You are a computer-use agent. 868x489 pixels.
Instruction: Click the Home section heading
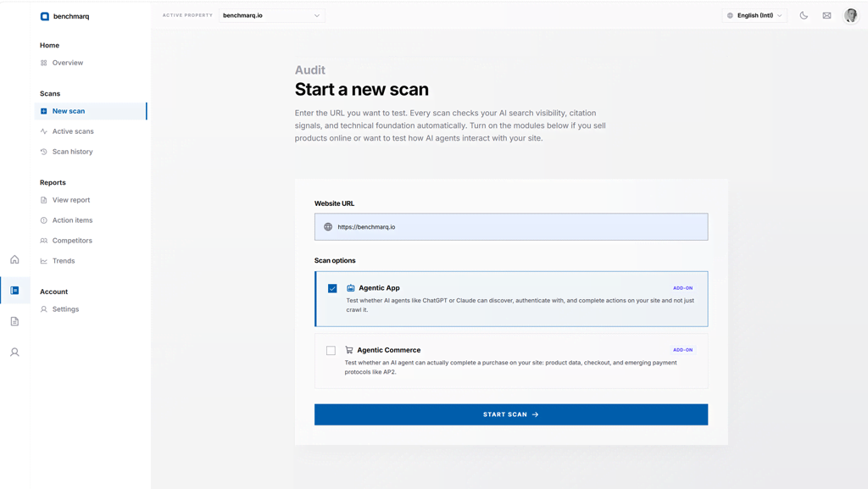(49, 46)
